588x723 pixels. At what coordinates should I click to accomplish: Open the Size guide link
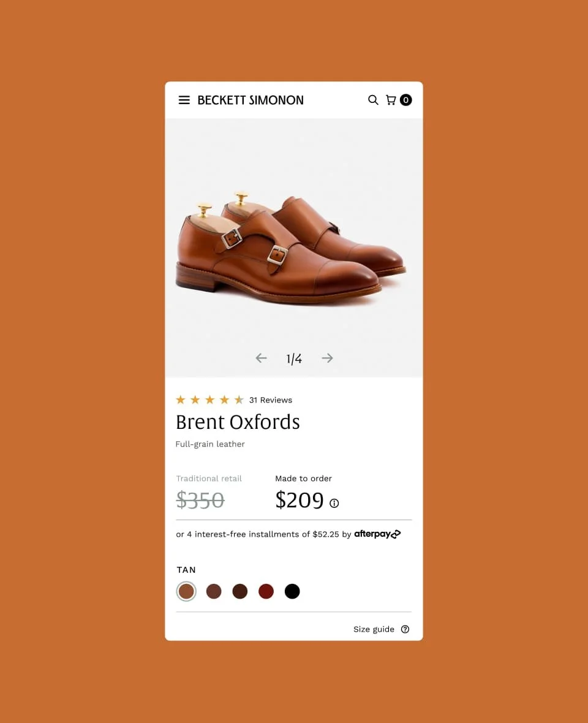coord(374,629)
